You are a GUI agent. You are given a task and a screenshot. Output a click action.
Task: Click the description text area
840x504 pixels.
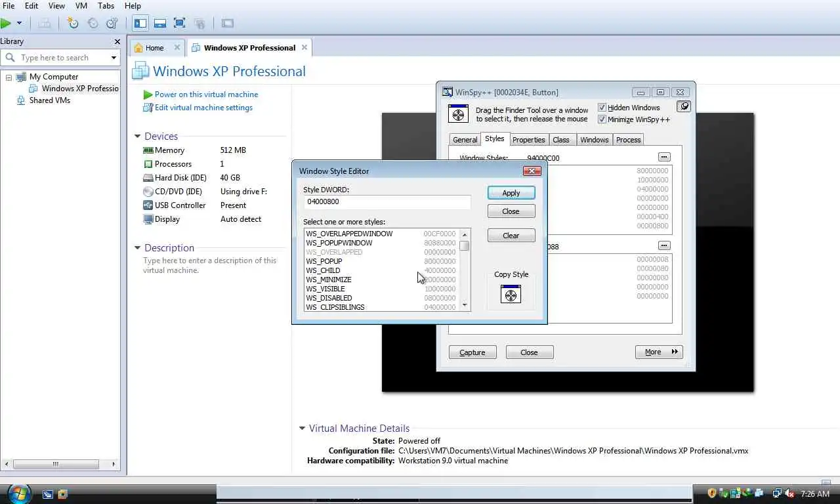point(210,266)
